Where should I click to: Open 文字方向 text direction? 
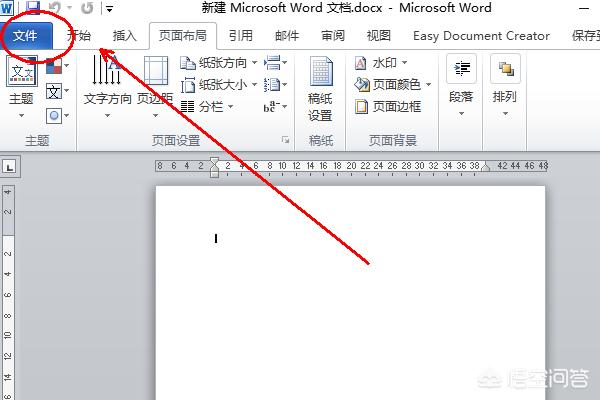(x=108, y=87)
